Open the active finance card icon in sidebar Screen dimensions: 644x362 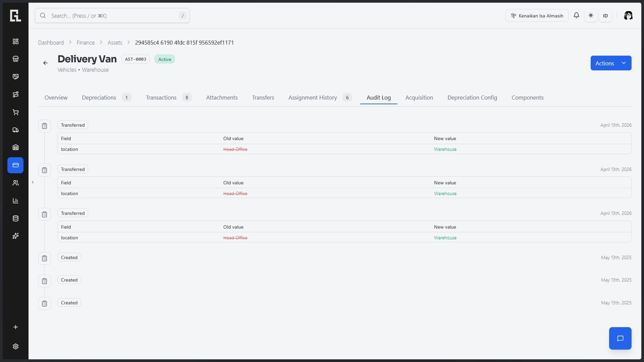[x=15, y=165]
